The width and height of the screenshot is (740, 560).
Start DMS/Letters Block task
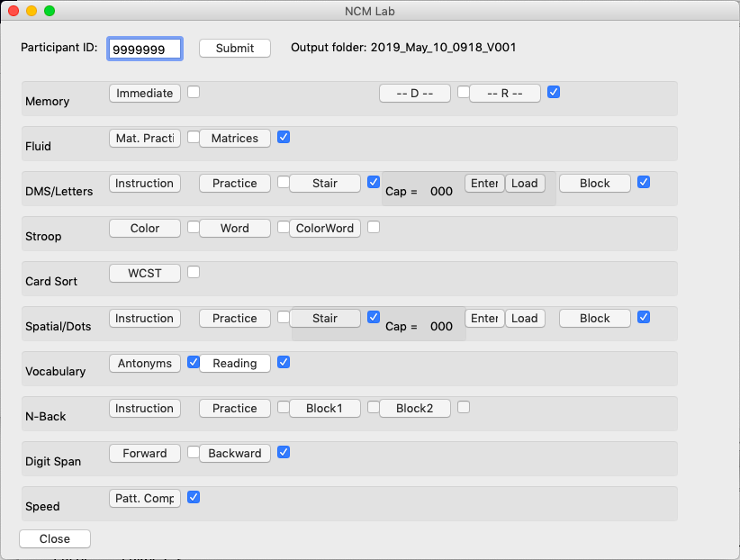coord(595,183)
